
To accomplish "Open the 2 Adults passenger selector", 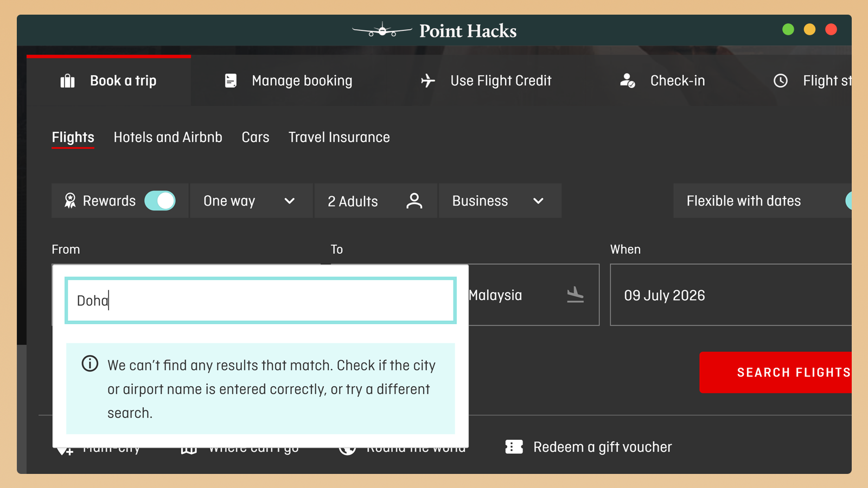I will click(x=375, y=201).
